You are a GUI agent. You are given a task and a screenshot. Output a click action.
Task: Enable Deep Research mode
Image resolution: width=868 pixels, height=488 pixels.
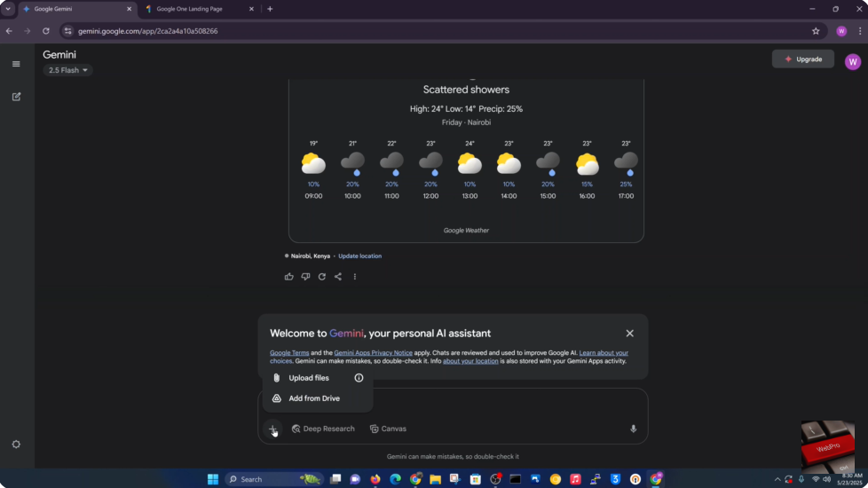coord(323,429)
